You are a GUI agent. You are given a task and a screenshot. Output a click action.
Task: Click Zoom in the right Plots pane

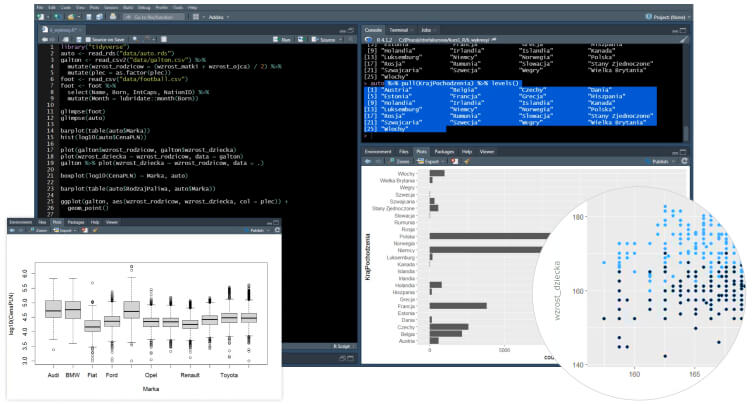[x=404, y=160]
